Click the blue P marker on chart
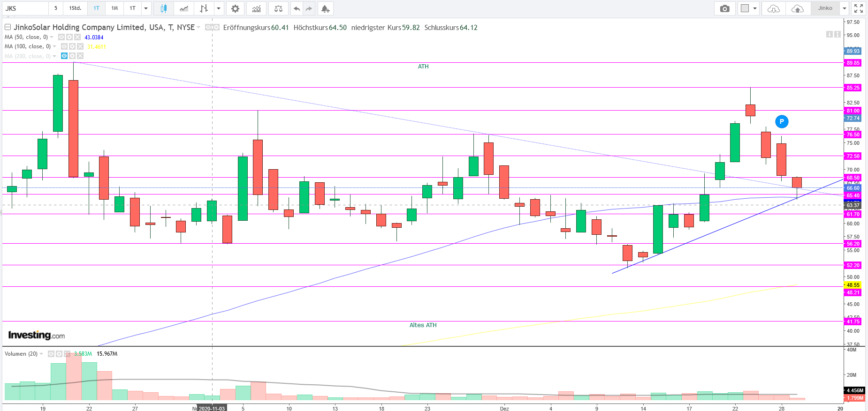The height and width of the screenshot is (411, 868). point(782,122)
